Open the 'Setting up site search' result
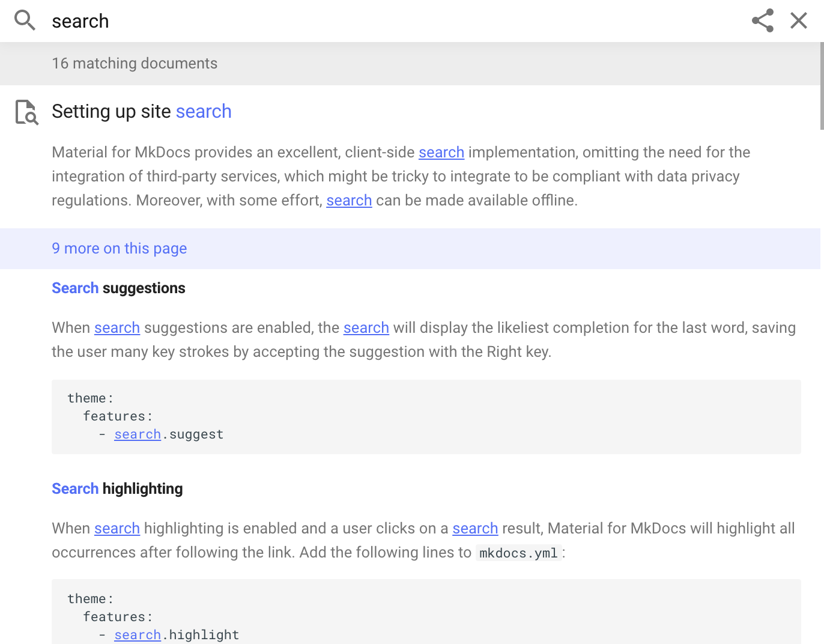824x644 pixels. pos(142,111)
